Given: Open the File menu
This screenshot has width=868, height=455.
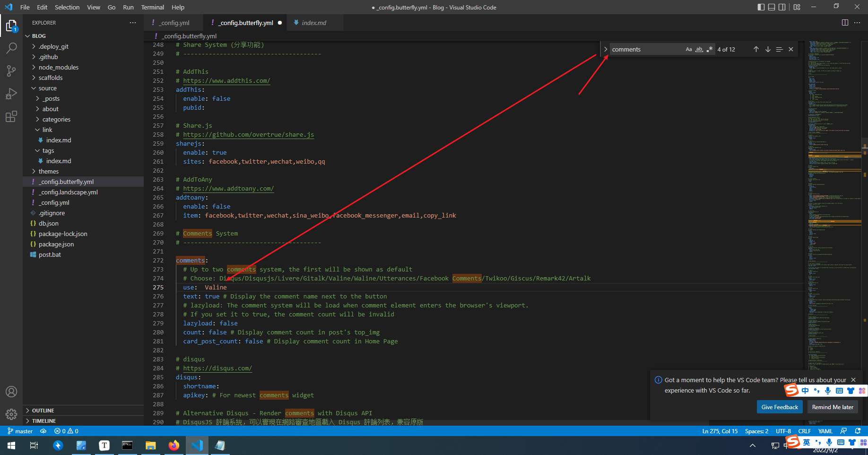Looking at the screenshot, I should point(25,7).
